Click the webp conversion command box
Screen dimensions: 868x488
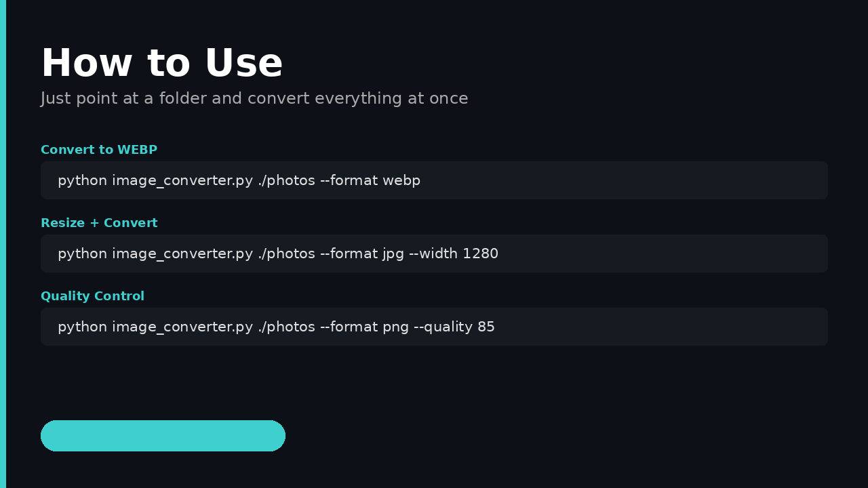pos(434,180)
